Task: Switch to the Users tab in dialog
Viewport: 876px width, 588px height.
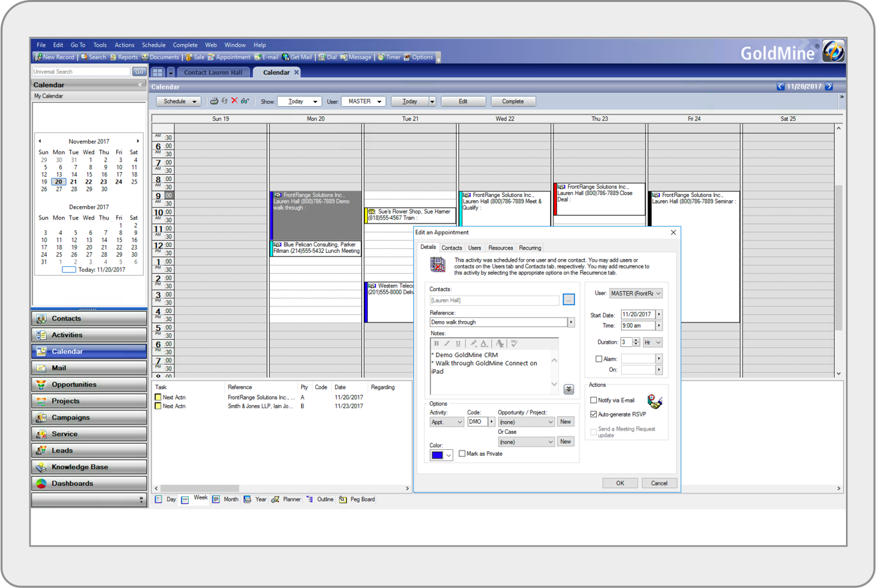Action: (x=475, y=248)
